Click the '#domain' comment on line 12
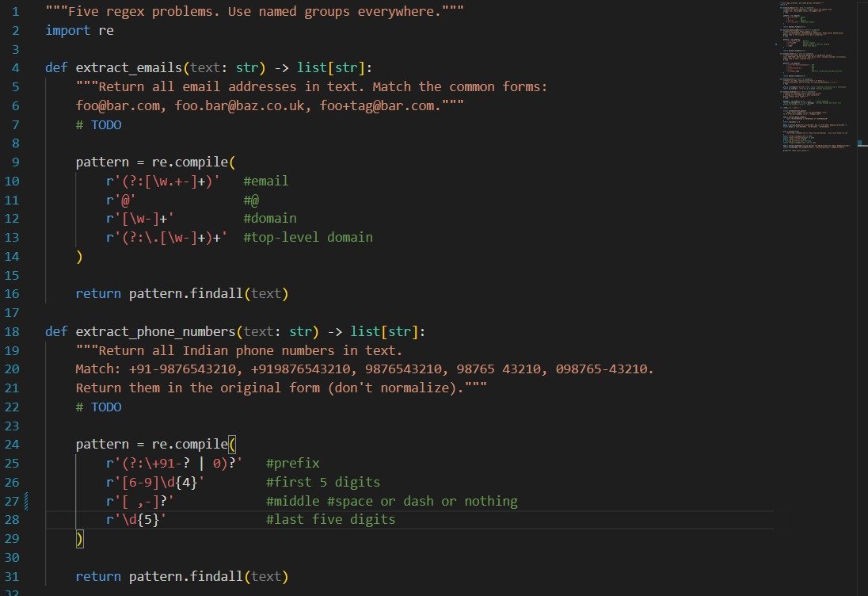Screen dimensions: 868x596 (x=269, y=218)
